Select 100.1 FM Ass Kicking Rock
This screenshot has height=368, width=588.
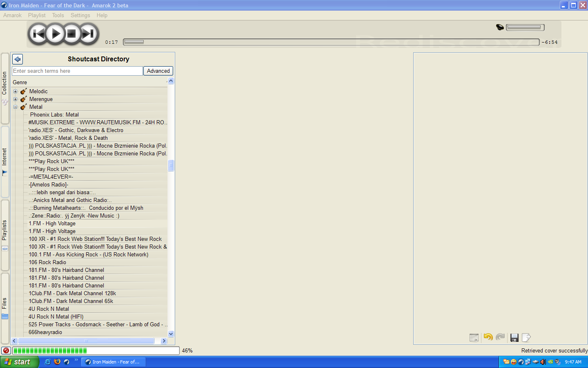coord(89,254)
